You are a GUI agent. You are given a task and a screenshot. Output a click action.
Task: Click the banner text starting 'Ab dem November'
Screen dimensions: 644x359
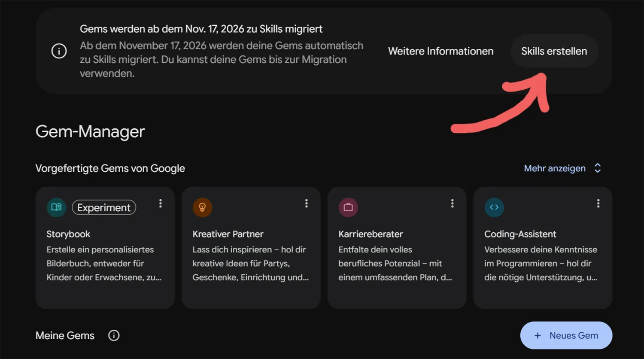pos(222,59)
